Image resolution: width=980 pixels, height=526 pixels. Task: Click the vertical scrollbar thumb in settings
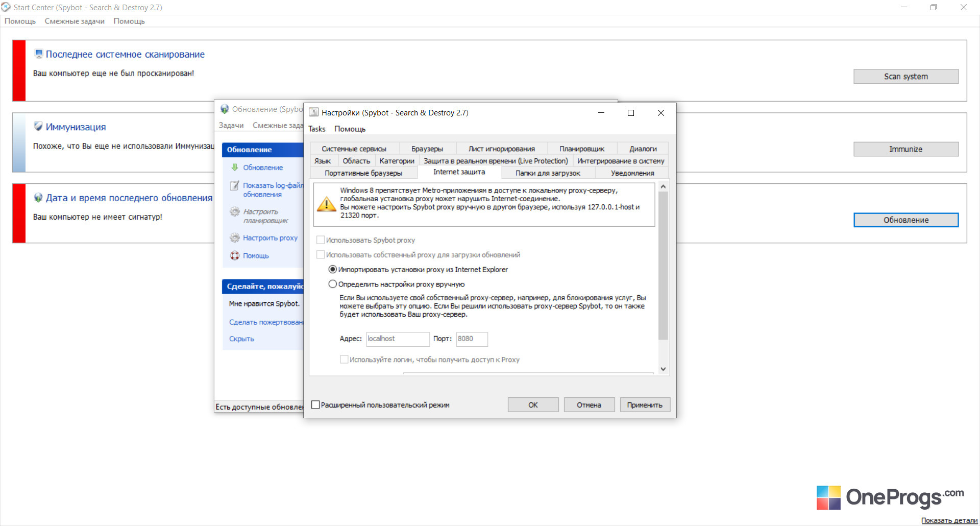point(663,266)
